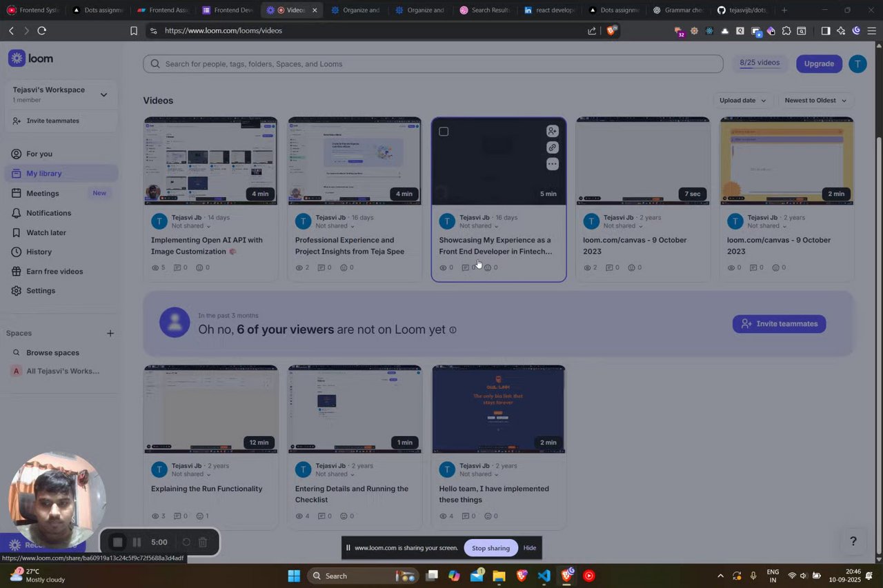Select My library in the sidebar

pyautogui.click(x=62, y=174)
